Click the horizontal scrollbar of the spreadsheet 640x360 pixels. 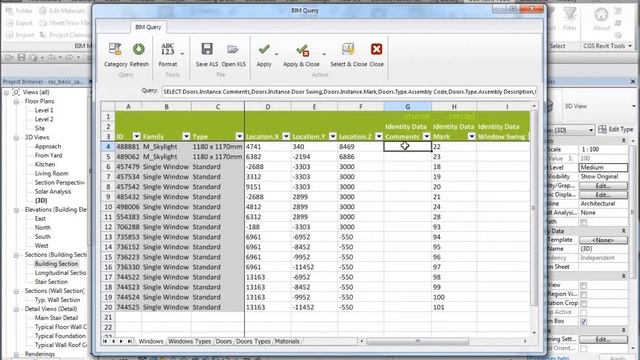[417, 341]
